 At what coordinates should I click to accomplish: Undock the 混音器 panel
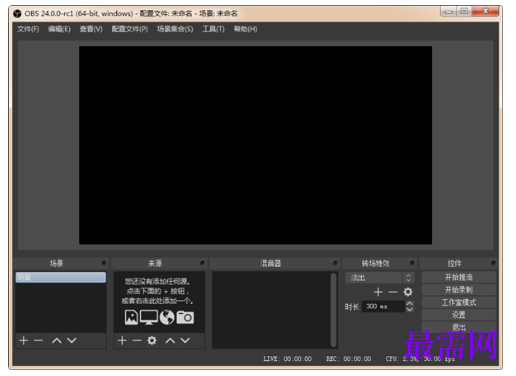point(335,263)
